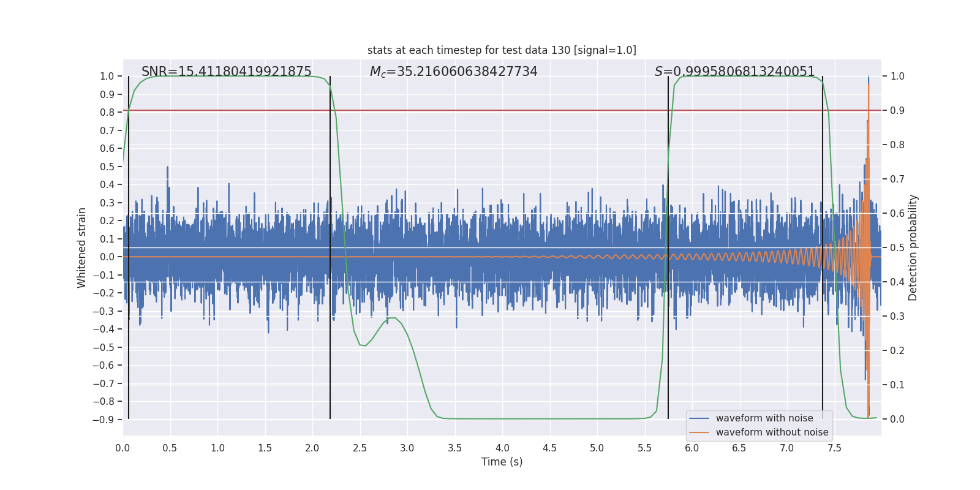Click the 0.1 tick on Detection probability axis
Viewport: 980px width, 490px height.
[x=897, y=385]
